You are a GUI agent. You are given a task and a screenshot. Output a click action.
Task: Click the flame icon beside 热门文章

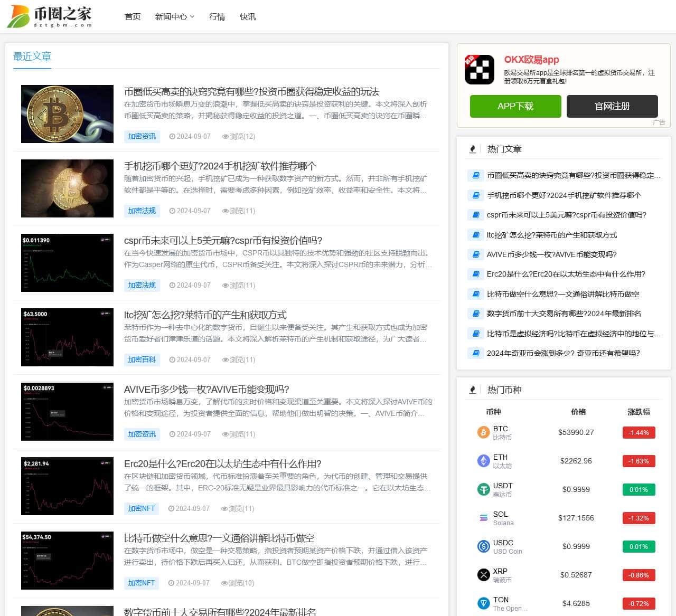click(x=473, y=149)
